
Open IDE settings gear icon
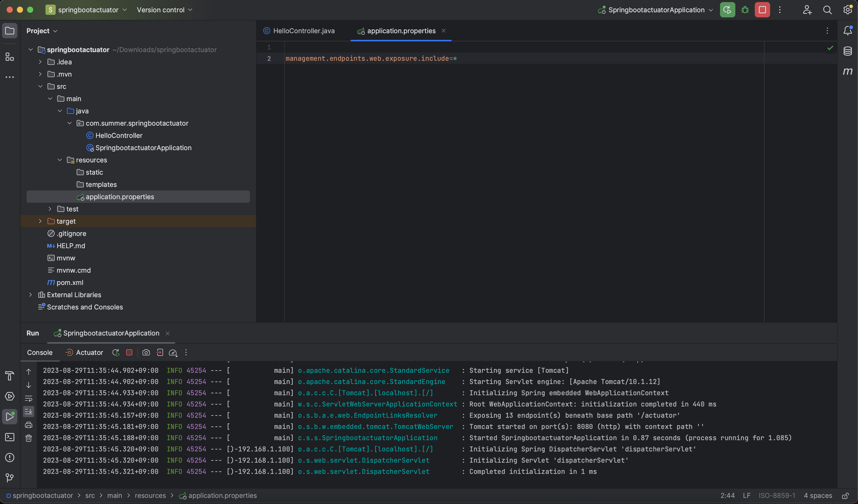848,10
